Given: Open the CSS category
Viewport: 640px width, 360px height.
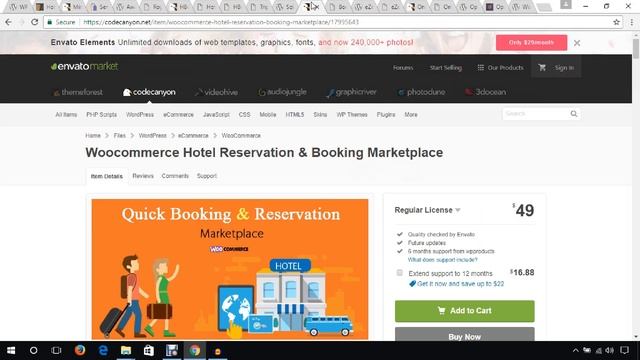Looking at the screenshot, I should coord(244,115).
